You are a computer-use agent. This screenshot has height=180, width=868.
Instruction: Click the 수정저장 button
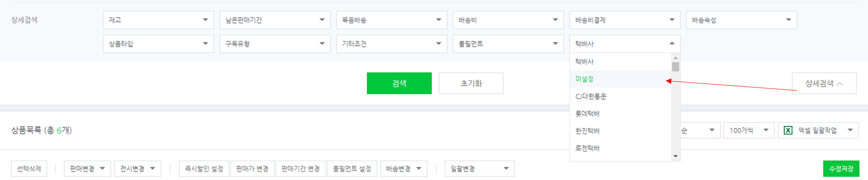(x=841, y=168)
